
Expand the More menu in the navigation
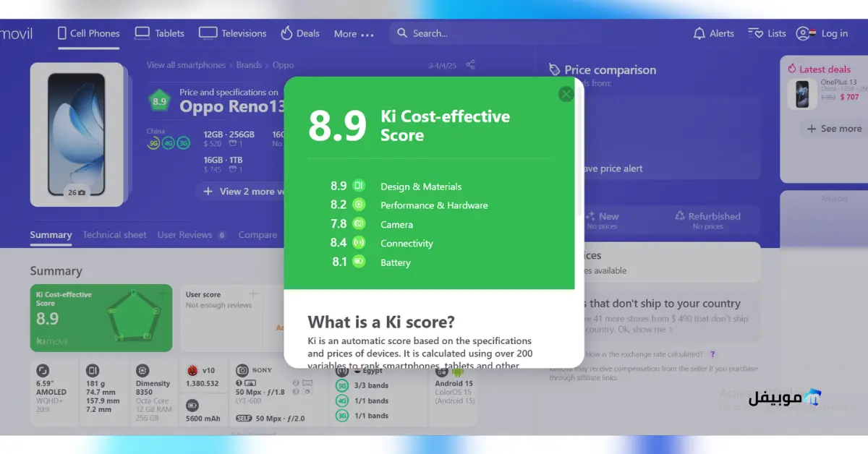point(354,34)
